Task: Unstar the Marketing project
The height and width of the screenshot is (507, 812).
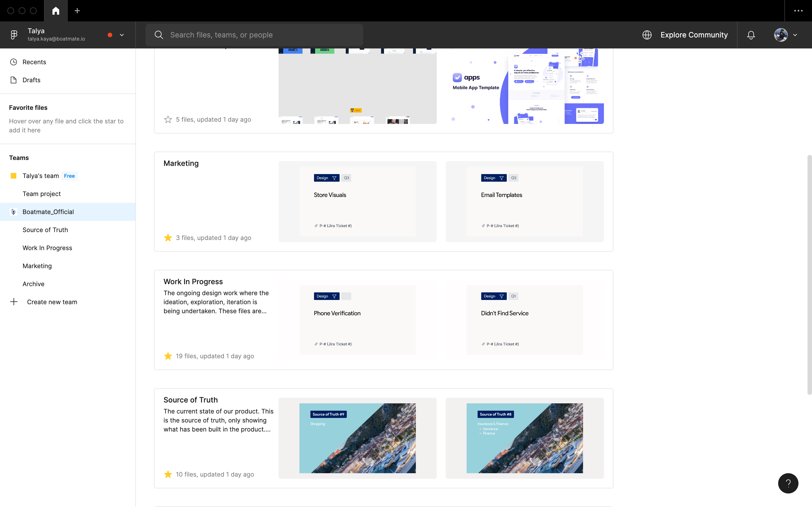Action: pos(168,238)
